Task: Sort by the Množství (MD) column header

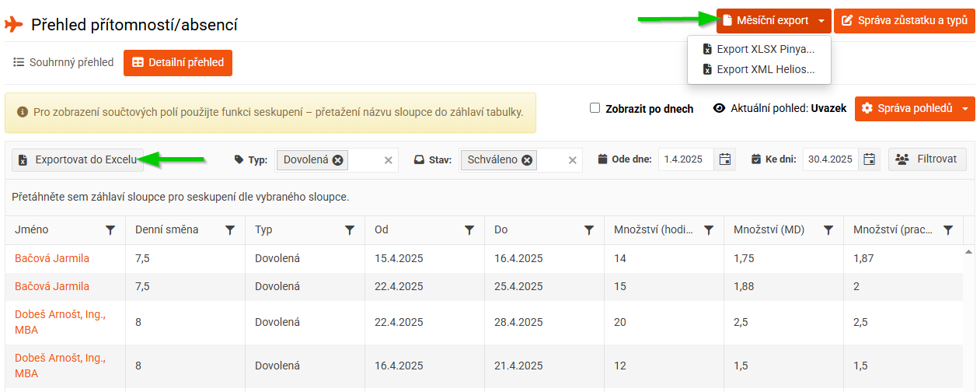Action: tap(769, 230)
